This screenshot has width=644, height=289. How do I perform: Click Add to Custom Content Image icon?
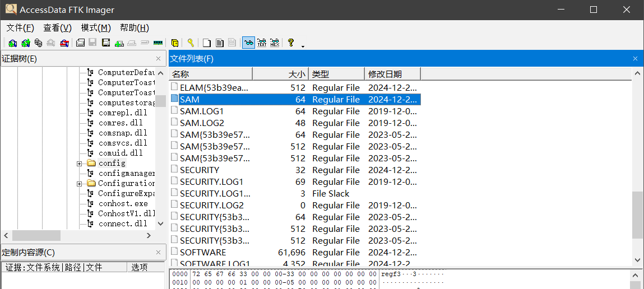119,43
